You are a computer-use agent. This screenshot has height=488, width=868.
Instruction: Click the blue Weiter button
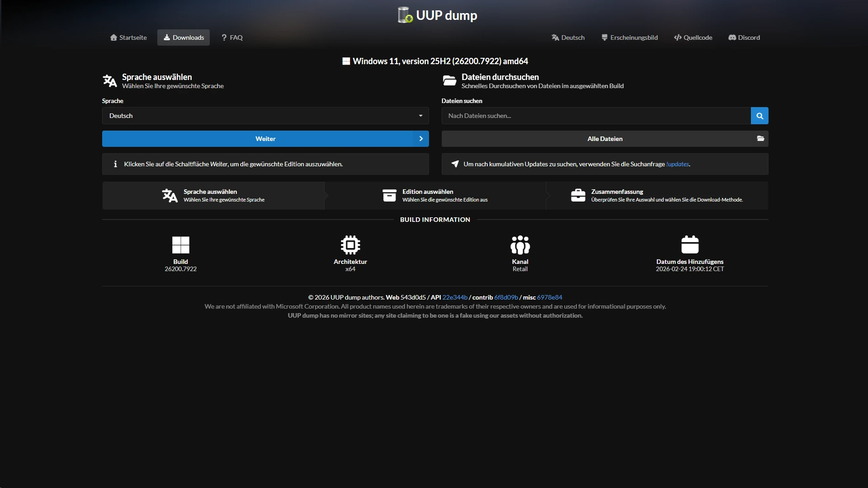(265, 139)
